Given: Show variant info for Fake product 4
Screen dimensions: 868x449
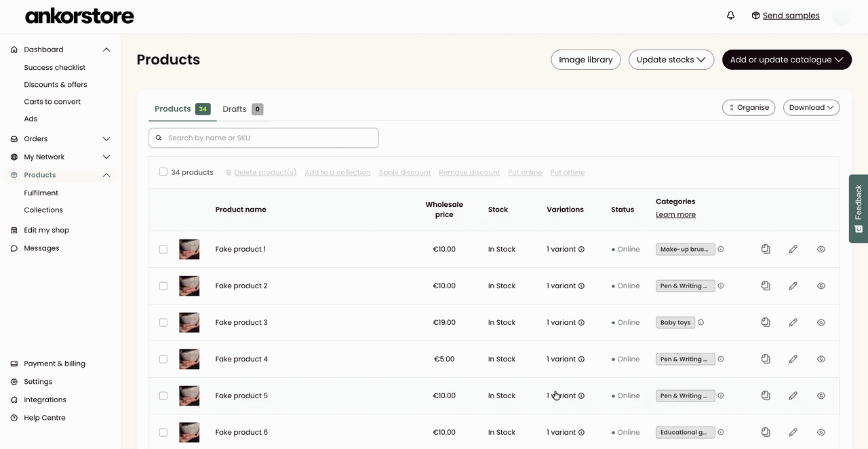Looking at the screenshot, I should click(x=581, y=359).
